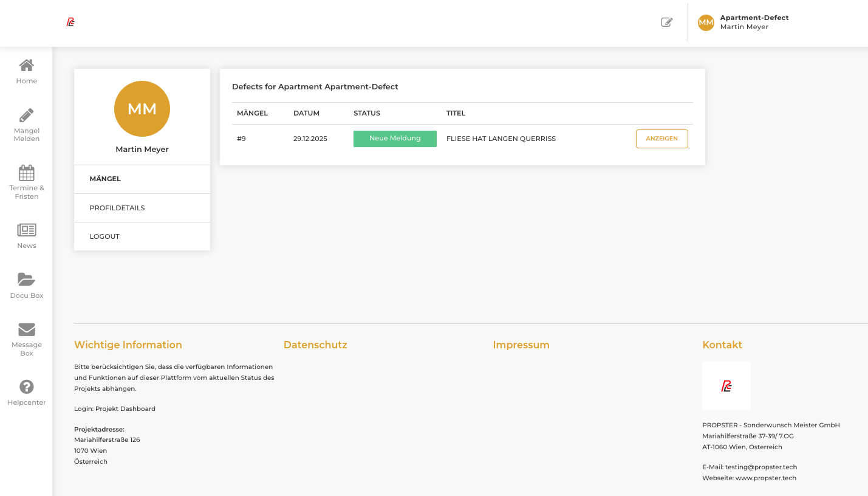The image size is (868, 496).
Task: Select the Mängel menu item
Action: point(105,179)
